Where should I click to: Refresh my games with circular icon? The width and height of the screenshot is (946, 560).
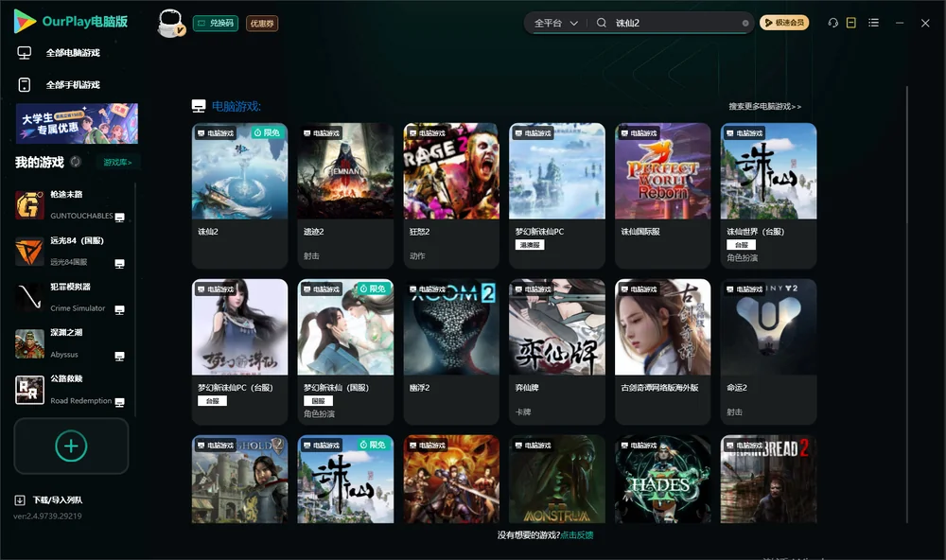76,162
